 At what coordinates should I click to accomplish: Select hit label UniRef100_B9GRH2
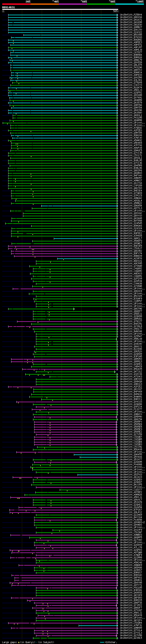pyautogui.click(x=131, y=40)
